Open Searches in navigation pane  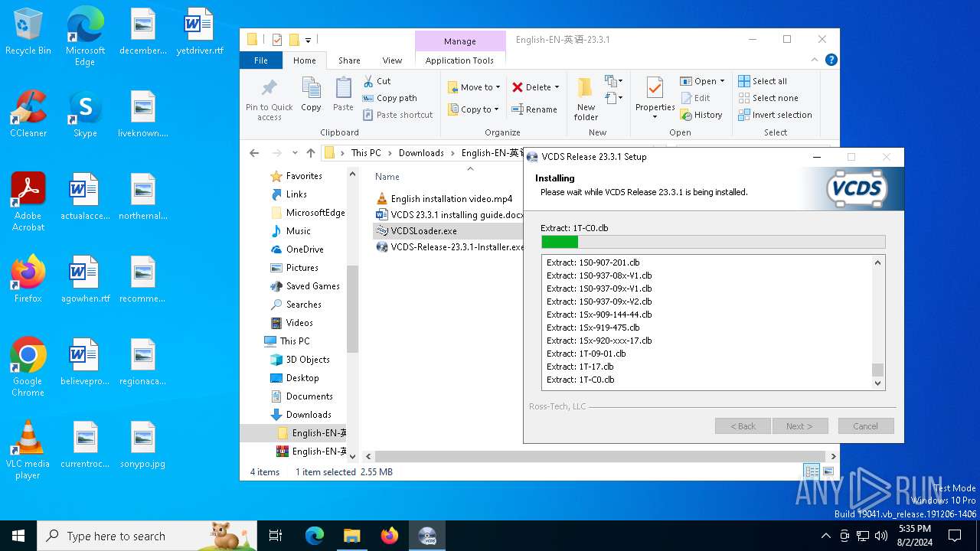click(304, 305)
